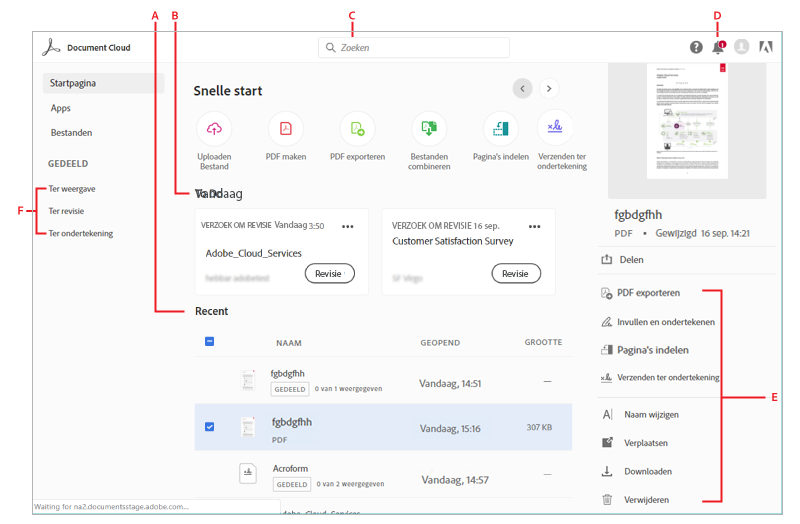Viewport: 800px width, 524px height.
Task: Open the PDF maken tool
Action: [285, 128]
